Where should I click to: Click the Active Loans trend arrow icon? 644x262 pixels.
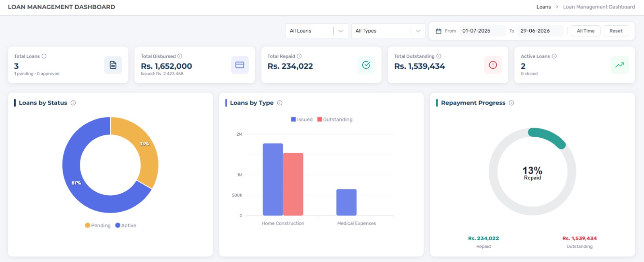620,65
